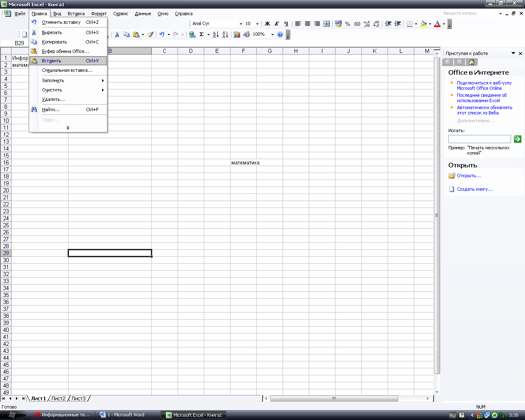
Task: Click the blue Help question mark icon
Action: click(x=280, y=34)
